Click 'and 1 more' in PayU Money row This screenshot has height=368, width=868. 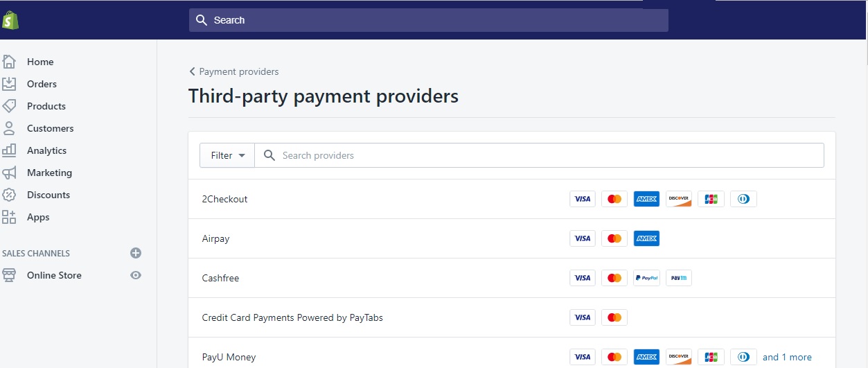[x=787, y=357]
